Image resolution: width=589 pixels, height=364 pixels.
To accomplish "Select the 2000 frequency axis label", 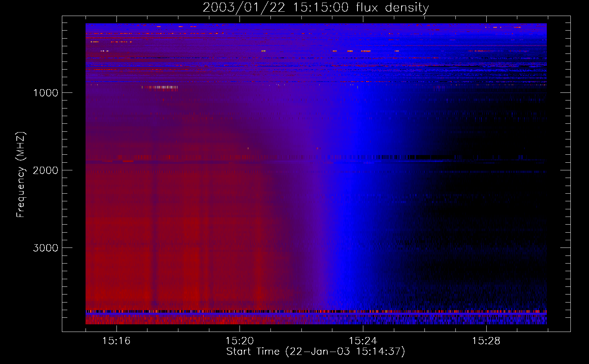I will coord(46,170).
